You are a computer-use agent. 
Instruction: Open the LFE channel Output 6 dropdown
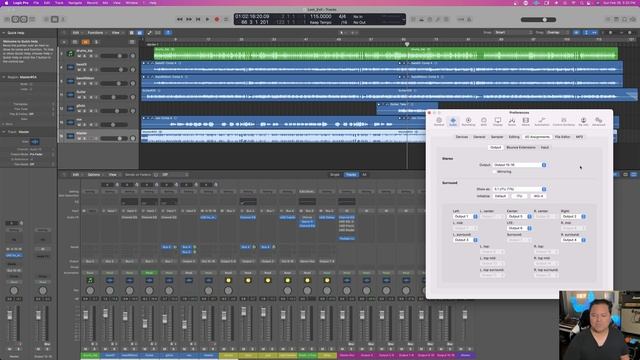tap(519, 228)
